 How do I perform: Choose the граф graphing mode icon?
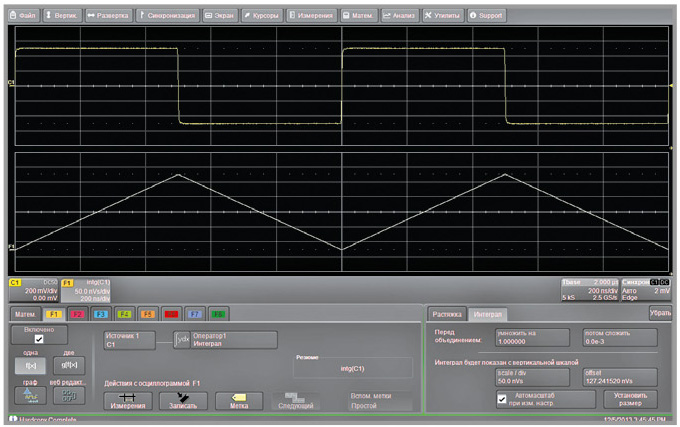29,395
